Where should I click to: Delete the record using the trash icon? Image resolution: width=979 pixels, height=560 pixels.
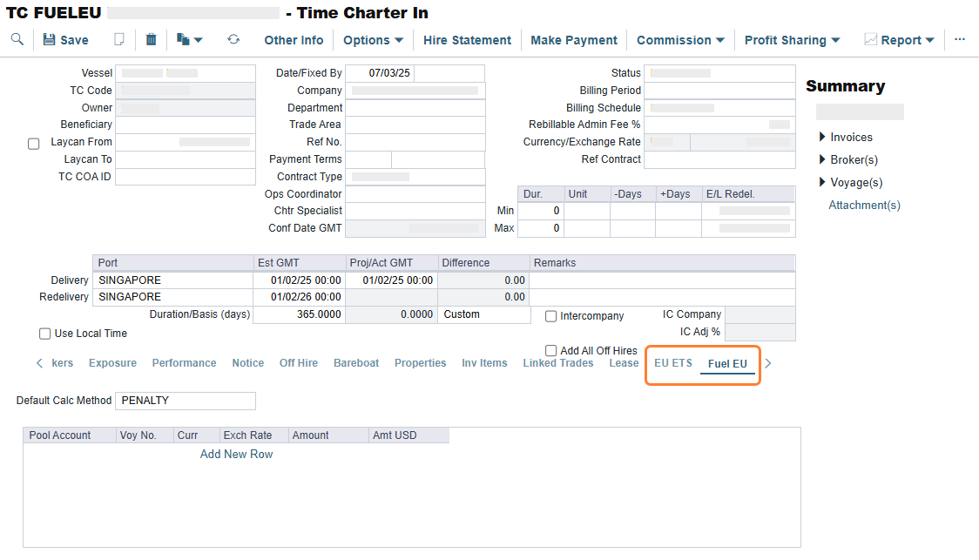tap(151, 40)
